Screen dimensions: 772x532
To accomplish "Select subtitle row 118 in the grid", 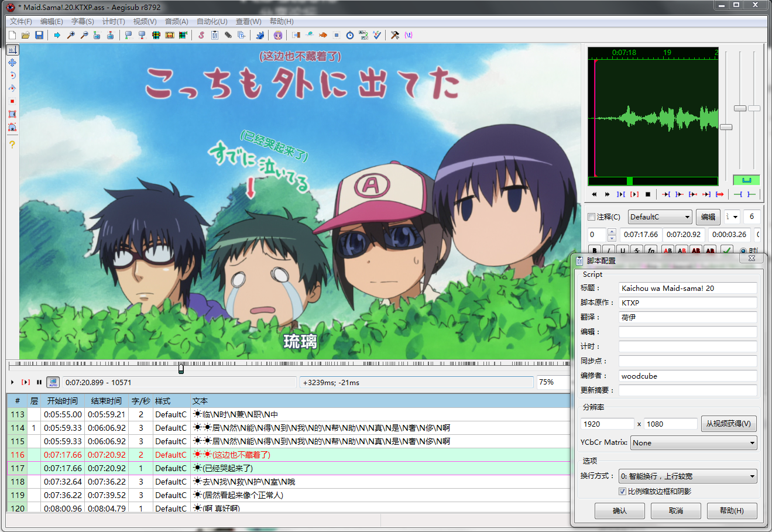I will (x=289, y=482).
